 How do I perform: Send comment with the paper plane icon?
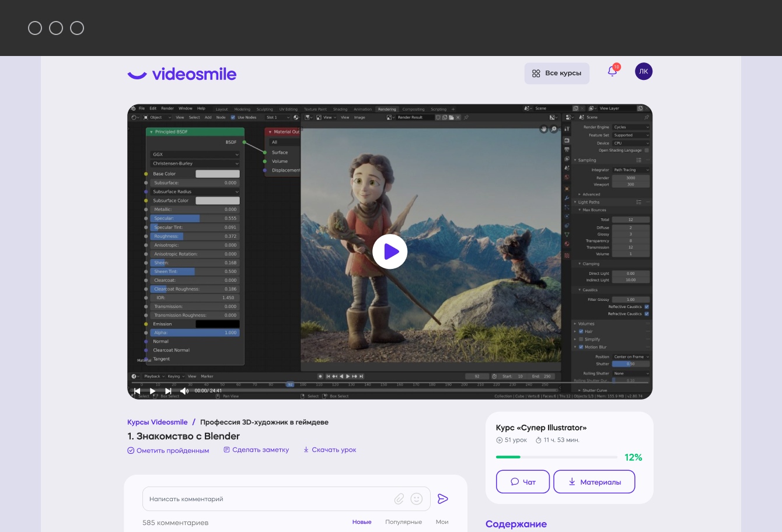443,499
